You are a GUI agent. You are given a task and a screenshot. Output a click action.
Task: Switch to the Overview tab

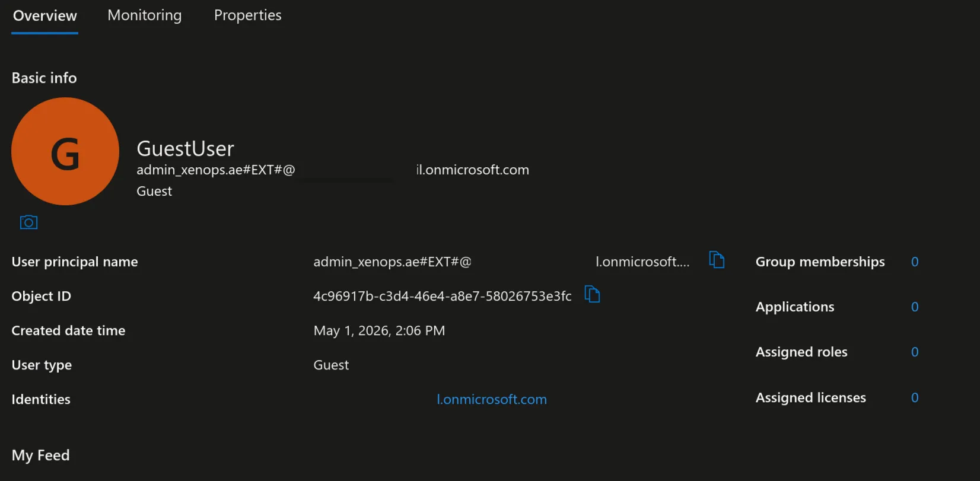click(x=45, y=16)
